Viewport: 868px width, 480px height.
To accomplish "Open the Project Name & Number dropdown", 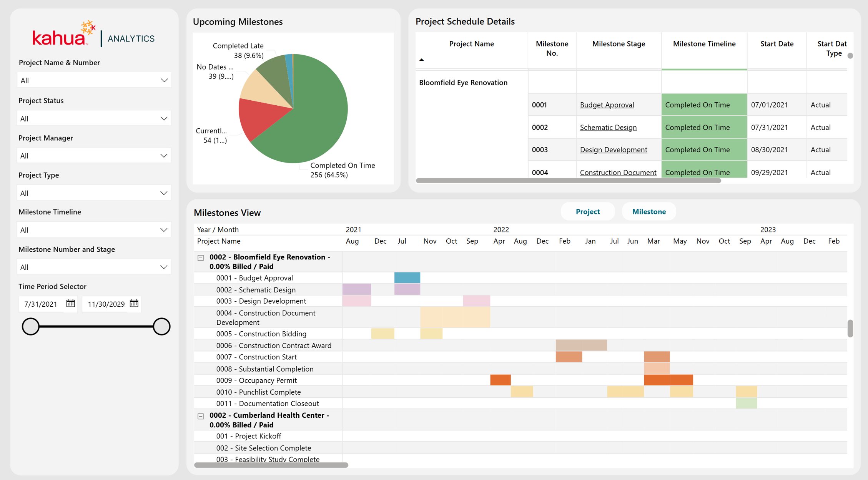I will [x=94, y=80].
